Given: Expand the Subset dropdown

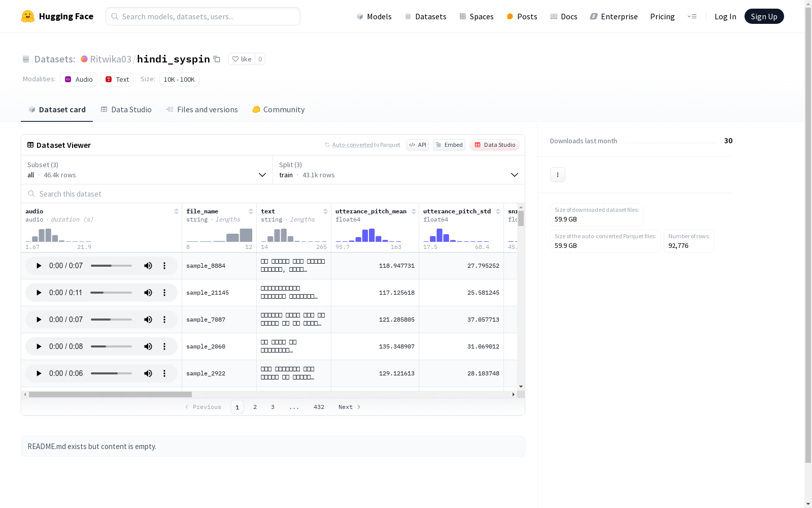Looking at the screenshot, I should tap(147, 170).
